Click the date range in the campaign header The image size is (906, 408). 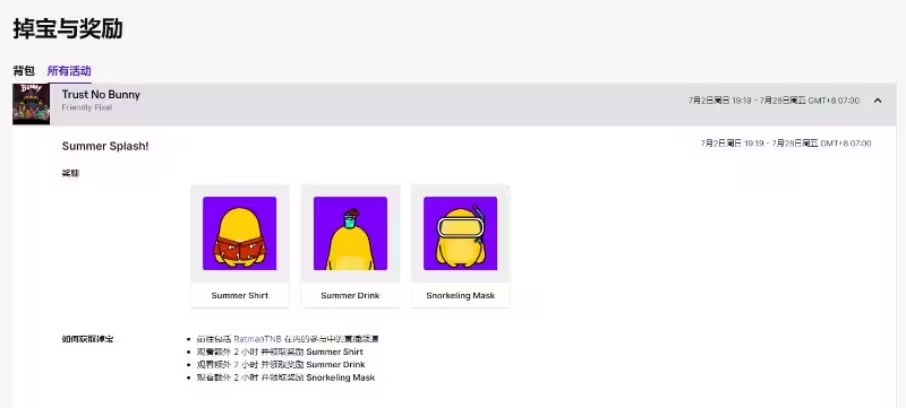pos(774,100)
